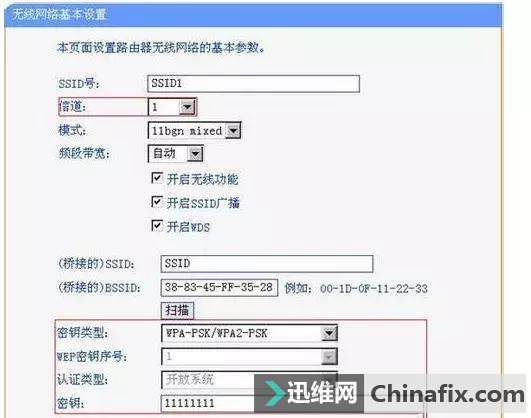
Task: Focus the (桥接的)BSSID MAC address field
Action: point(219,288)
